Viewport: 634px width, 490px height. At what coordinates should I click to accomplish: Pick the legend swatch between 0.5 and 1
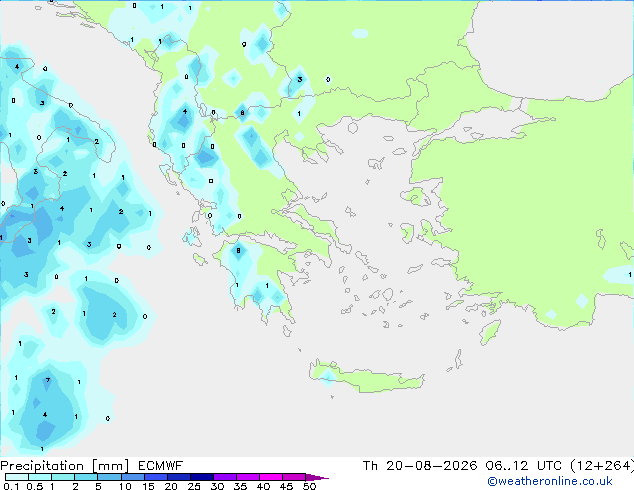[40, 477]
